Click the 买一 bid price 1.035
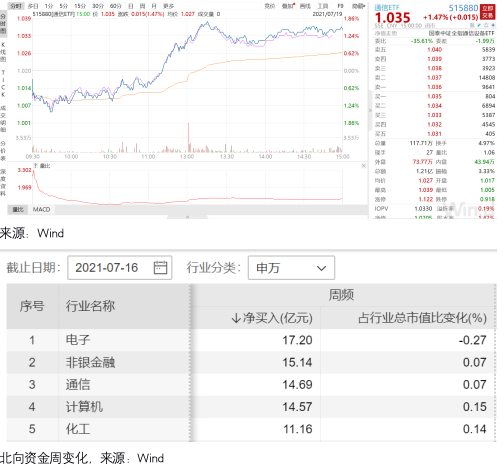The width and height of the screenshot is (504, 472). tap(434, 96)
